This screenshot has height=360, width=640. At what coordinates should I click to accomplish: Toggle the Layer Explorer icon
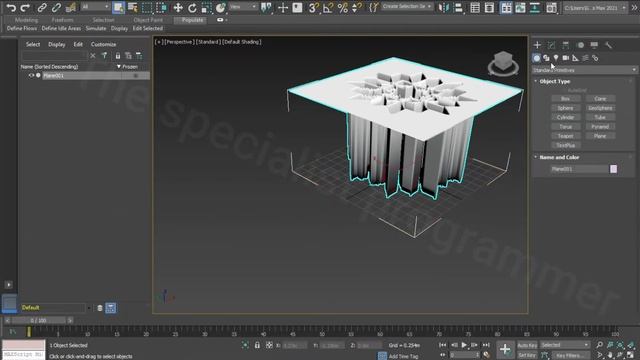tap(489, 7)
